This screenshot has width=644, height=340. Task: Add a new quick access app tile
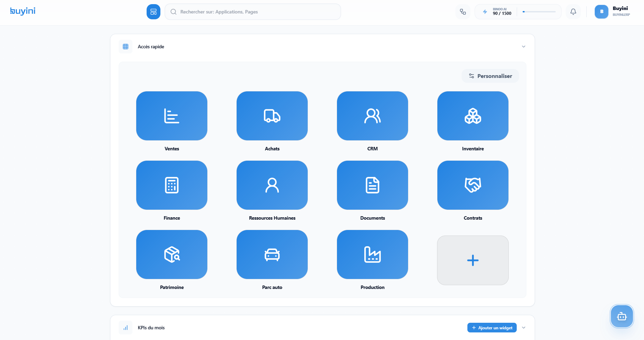click(x=473, y=260)
